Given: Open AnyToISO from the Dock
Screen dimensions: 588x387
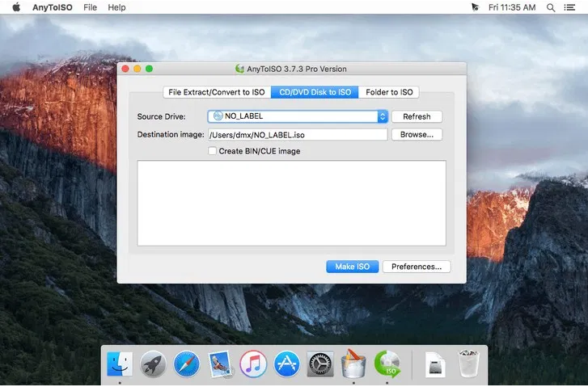Looking at the screenshot, I should pos(387,364).
